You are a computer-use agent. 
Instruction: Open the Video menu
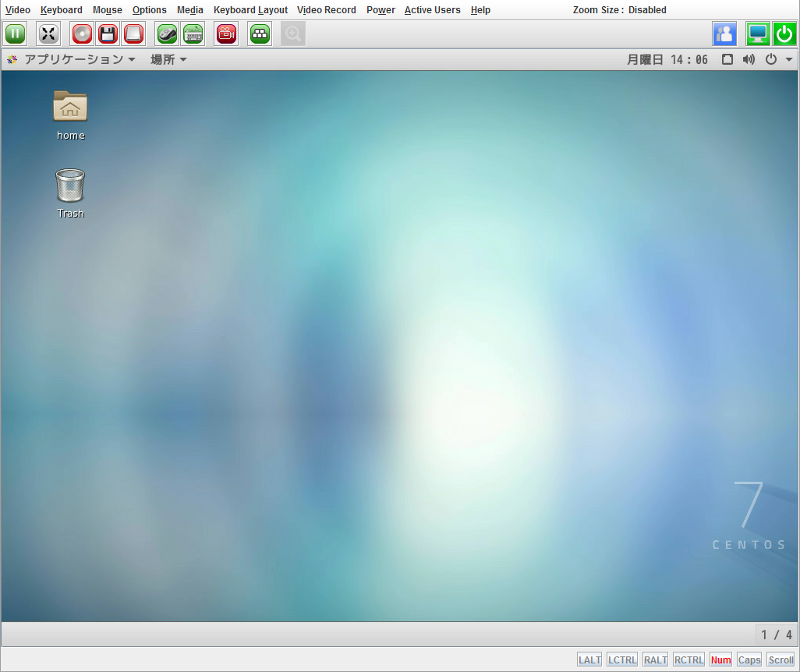tap(18, 9)
